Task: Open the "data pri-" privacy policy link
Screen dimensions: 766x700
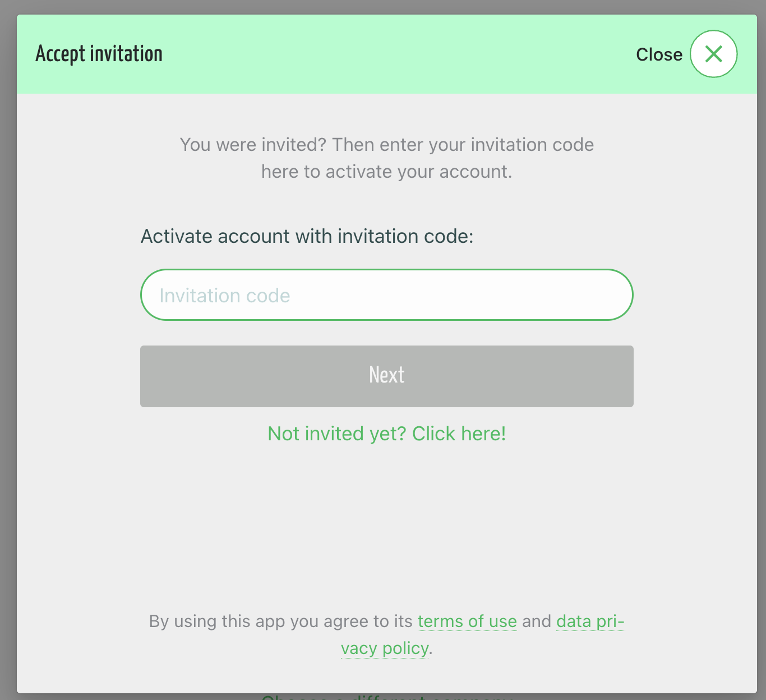Action: coord(590,621)
